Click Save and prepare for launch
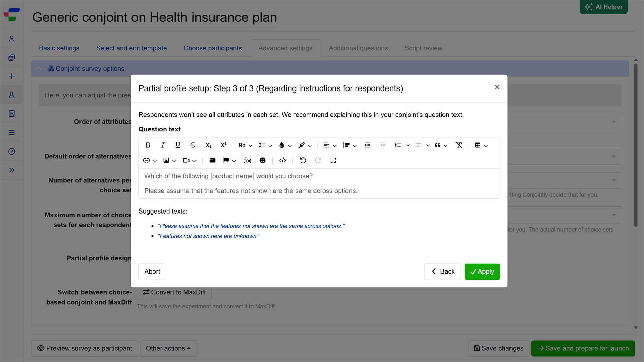Screen dimensions: 644x362 click(583, 348)
